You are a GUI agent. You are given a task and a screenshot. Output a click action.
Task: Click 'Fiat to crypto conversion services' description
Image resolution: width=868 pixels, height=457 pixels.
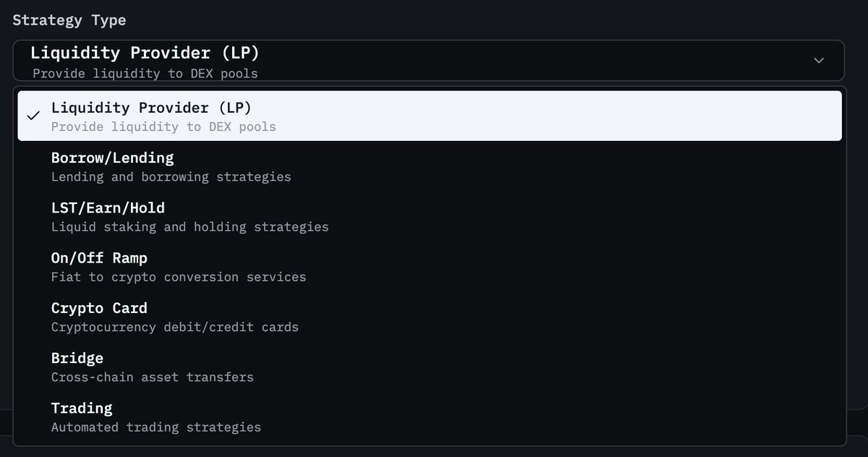coord(179,277)
